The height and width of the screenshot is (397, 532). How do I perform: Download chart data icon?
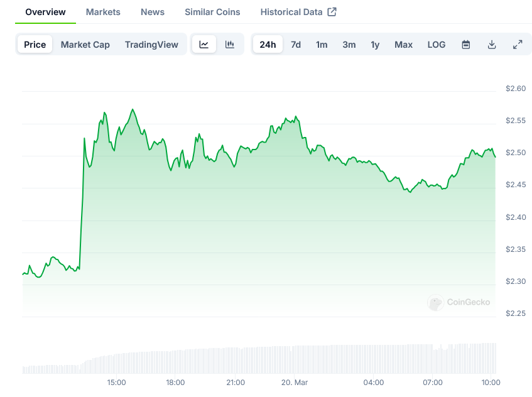pyautogui.click(x=492, y=45)
